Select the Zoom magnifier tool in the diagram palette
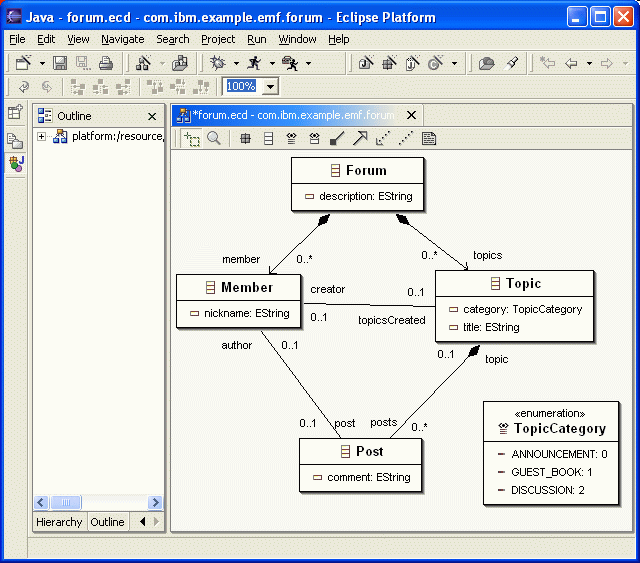Screen dimensions: 640x563 click(x=213, y=138)
